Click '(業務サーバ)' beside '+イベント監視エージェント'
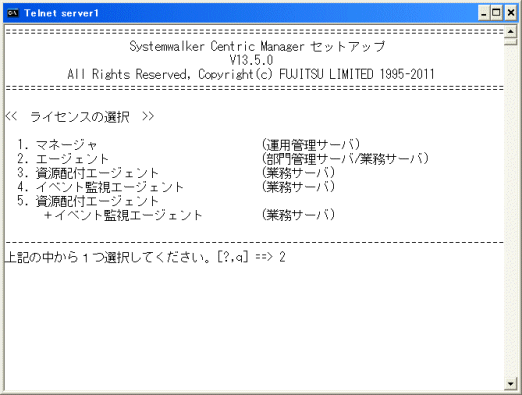 tap(298, 215)
